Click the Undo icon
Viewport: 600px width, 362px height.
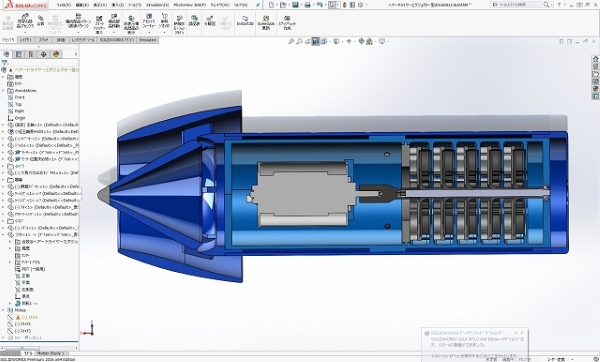click(320, 5)
